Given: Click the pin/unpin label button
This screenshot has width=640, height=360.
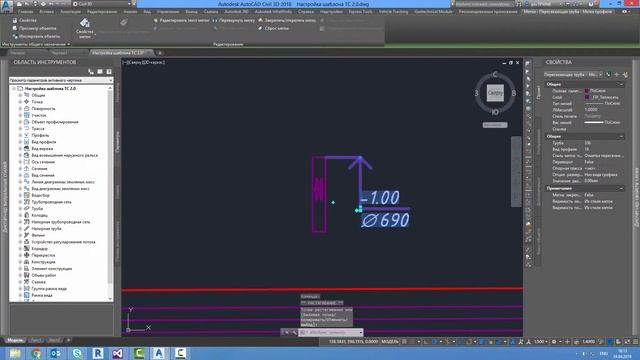Looking at the screenshot, I should click(x=287, y=20).
